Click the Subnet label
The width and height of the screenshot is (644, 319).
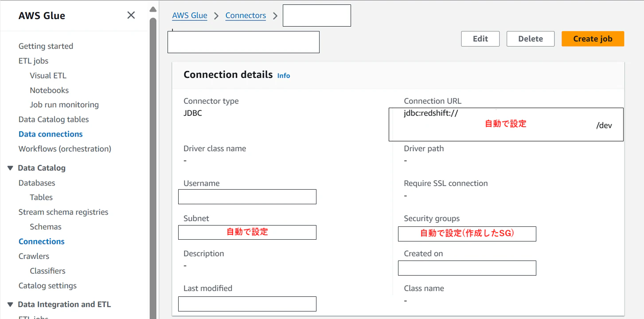pos(196,218)
